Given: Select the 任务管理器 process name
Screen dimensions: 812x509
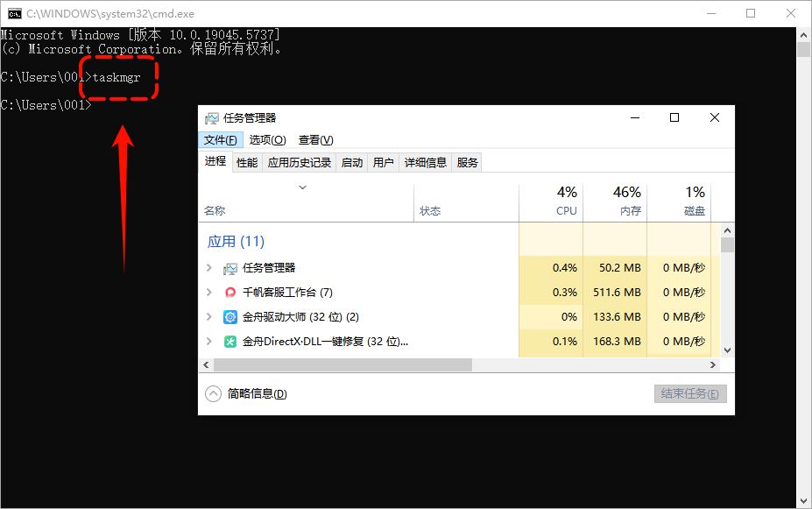Looking at the screenshot, I should pos(269,268).
